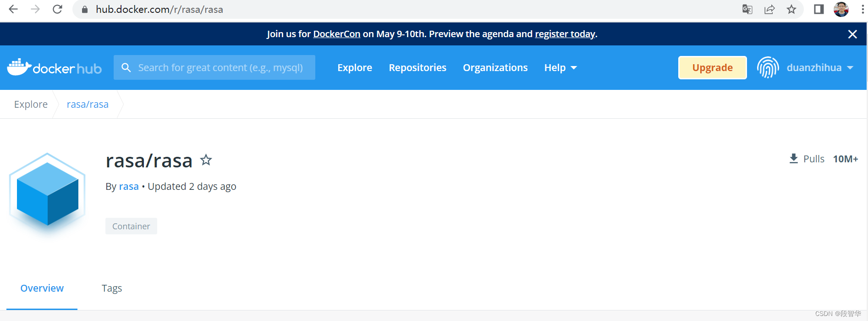Open the rasa publisher link
This screenshot has height=321, width=868.
129,187
